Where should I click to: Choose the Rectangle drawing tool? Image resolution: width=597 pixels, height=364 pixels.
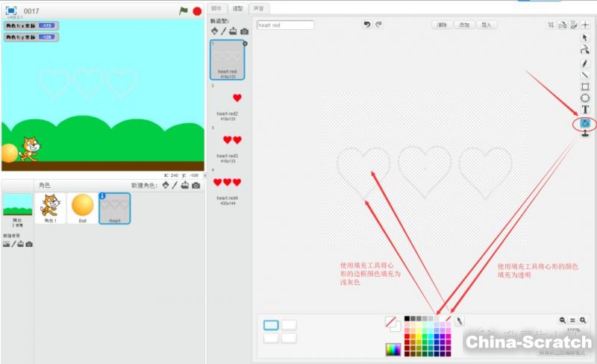tap(585, 86)
